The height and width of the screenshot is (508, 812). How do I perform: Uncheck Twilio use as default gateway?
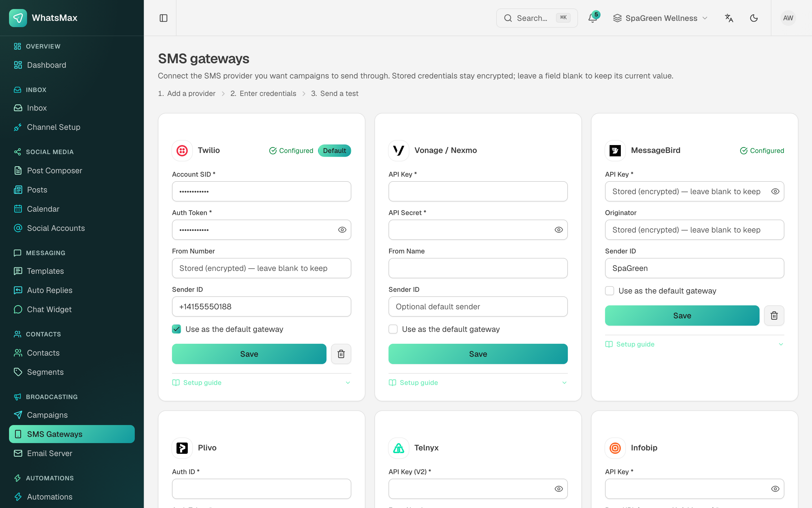coord(176,329)
